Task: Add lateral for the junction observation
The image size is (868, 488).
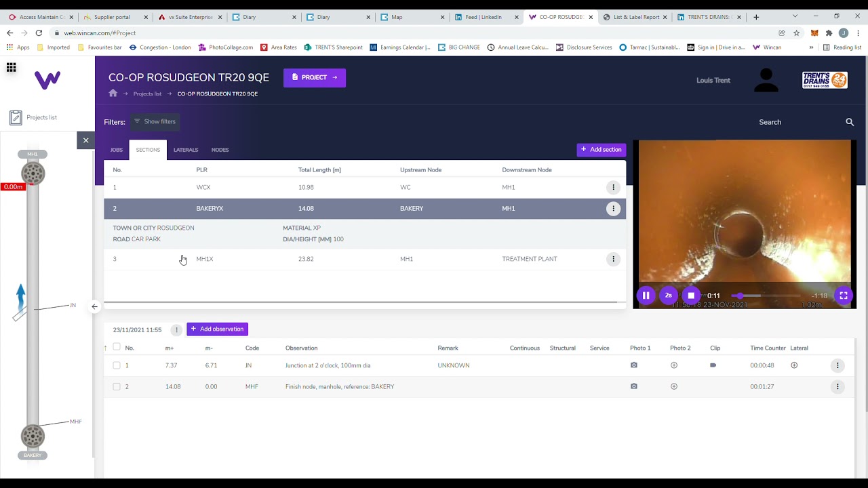Action: click(794, 365)
